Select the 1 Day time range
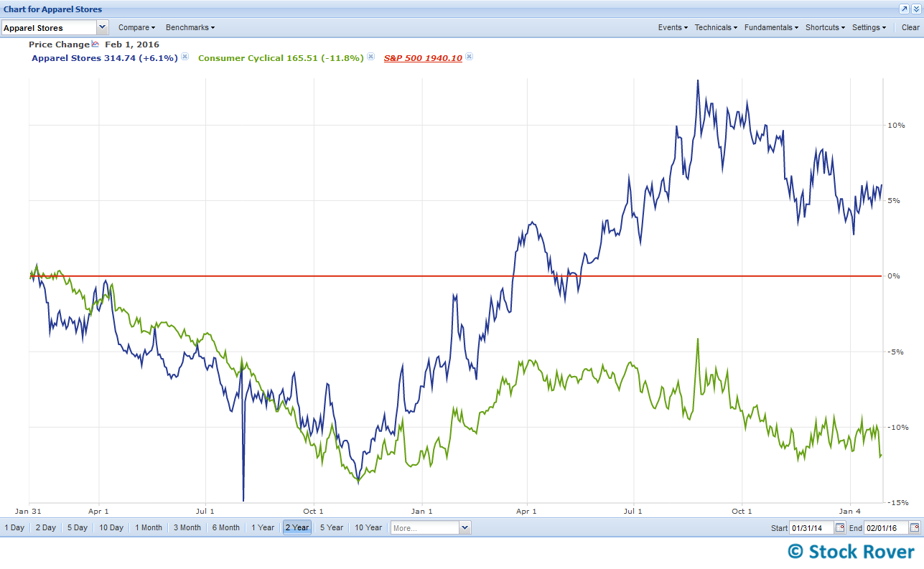Viewport: 924px width, 569px height. (x=14, y=527)
